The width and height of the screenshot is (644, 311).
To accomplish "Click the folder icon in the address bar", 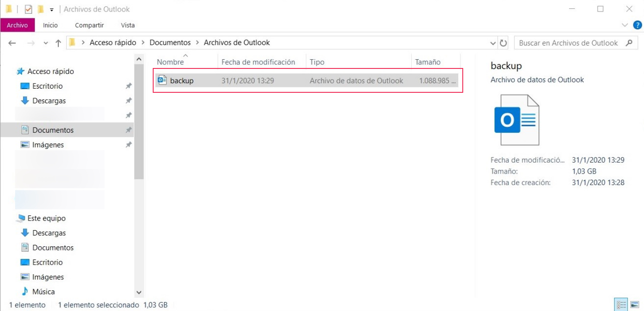I will 72,43.
